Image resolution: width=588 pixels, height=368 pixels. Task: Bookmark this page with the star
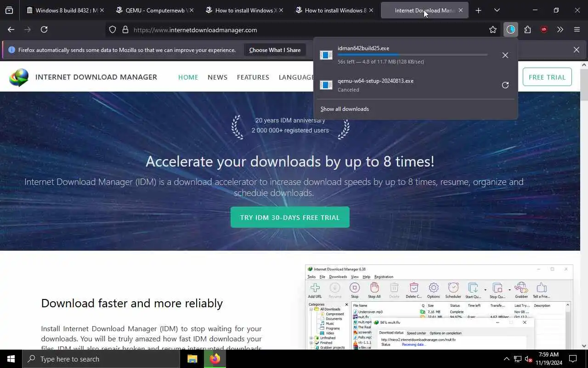(493, 30)
